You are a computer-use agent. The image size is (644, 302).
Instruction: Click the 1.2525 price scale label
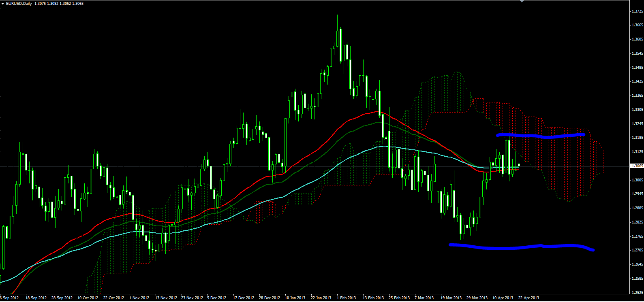pos(638,292)
